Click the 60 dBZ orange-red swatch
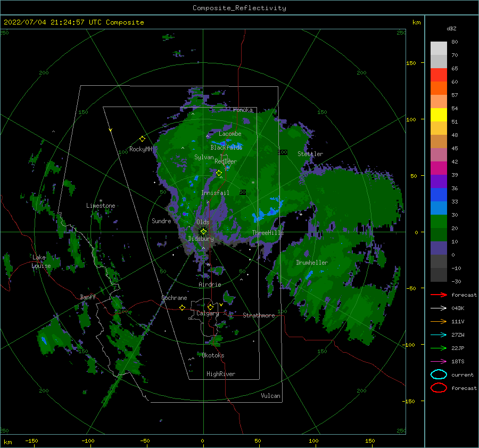Image resolution: width=479 pixels, height=448 pixels. (439, 88)
